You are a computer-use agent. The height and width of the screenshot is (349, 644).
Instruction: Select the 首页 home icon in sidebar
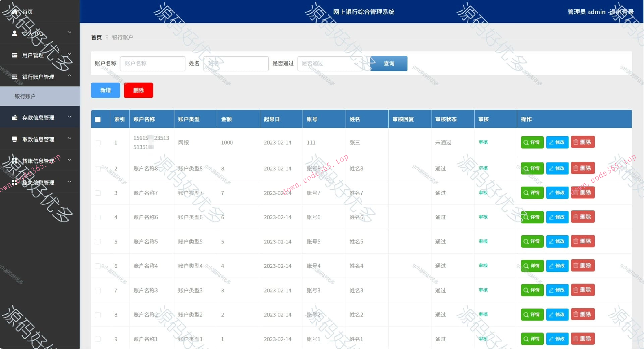pos(14,12)
